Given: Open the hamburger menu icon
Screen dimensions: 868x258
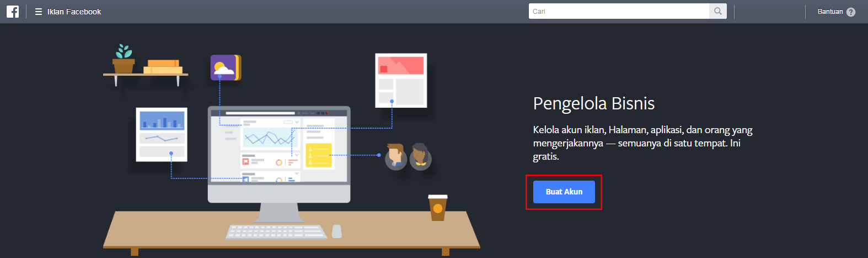Looking at the screenshot, I should point(39,12).
